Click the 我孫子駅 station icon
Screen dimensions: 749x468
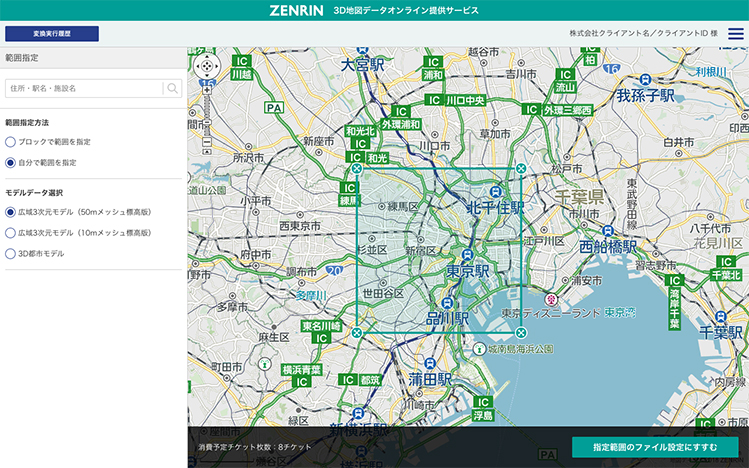[645, 79]
